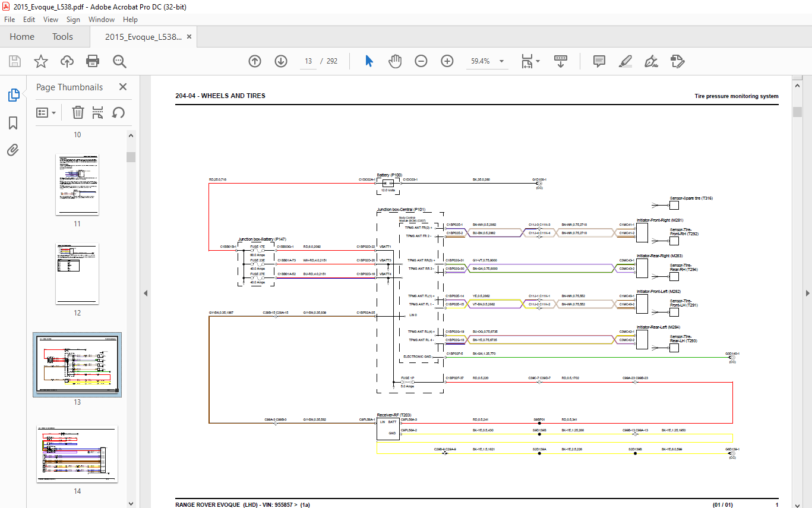Click the page number field
Viewport: 812px width, 508px height.
[x=308, y=61]
